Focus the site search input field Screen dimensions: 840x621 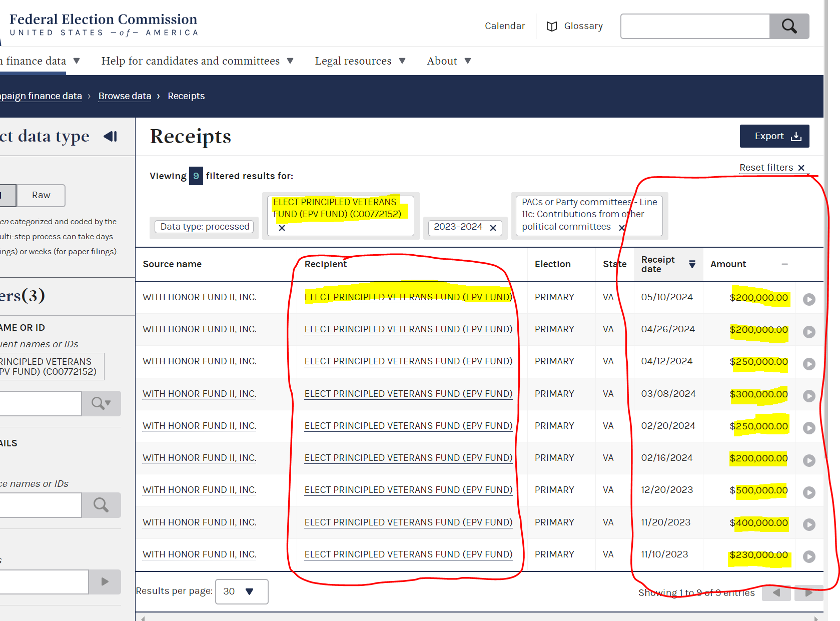(x=695, y=26)
